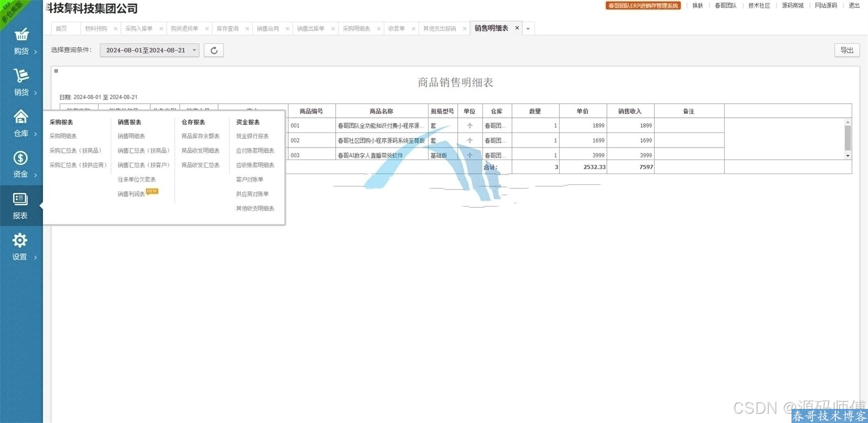The width and height of the screenshot is (868, 423).
Task: Open the 资金 (funds) sidebar icon
Action: [x=21, y=165]
